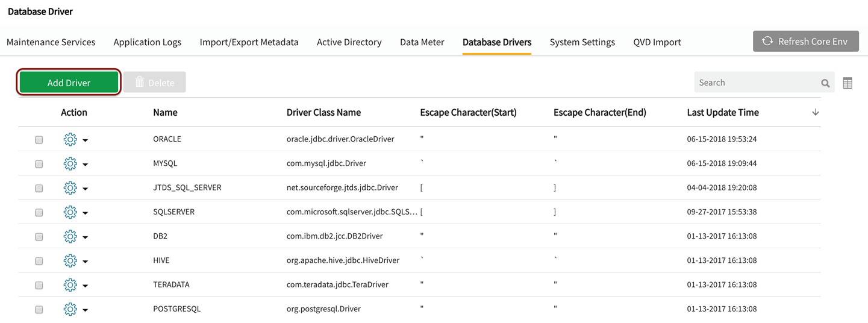Open the JTDS_SQL_SERVER row gear icon
The height and width of the screenshot is (323, 868).
pos(70,188)
